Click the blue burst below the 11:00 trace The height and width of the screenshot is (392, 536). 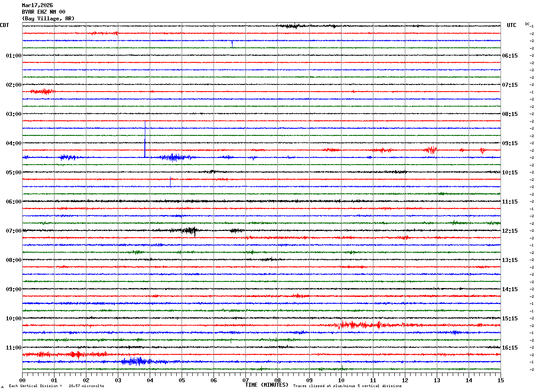(137, 361)
